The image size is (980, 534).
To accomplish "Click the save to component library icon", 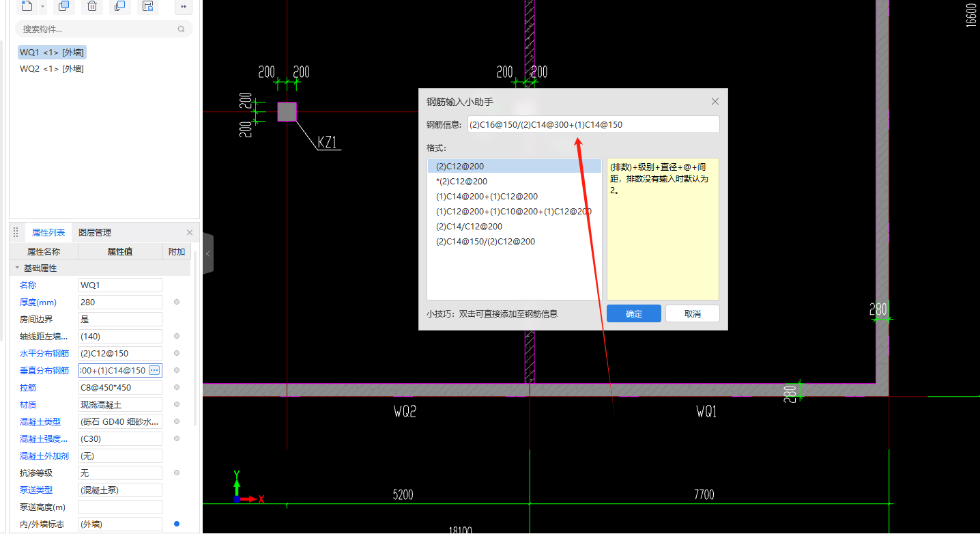I will pos(147,6).
